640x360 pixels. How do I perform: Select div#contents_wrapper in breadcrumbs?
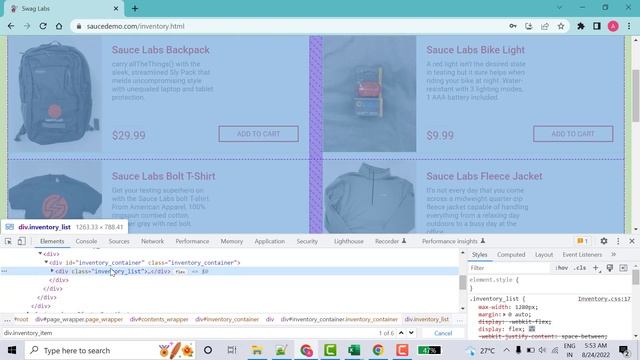[x=159, y=319]
